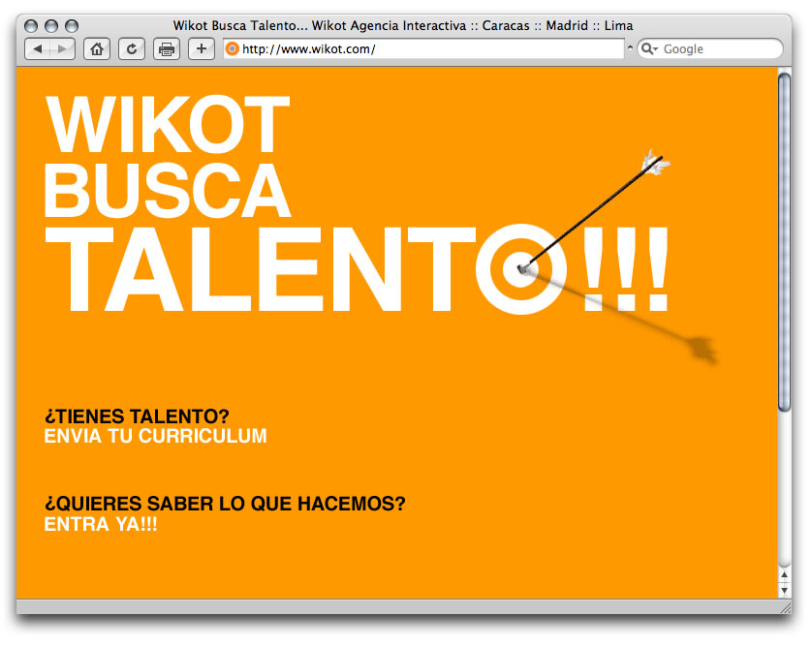Click the snapback arrow beside the address bar
This screenshot has width=812, height=647.
tap(630, 47)
